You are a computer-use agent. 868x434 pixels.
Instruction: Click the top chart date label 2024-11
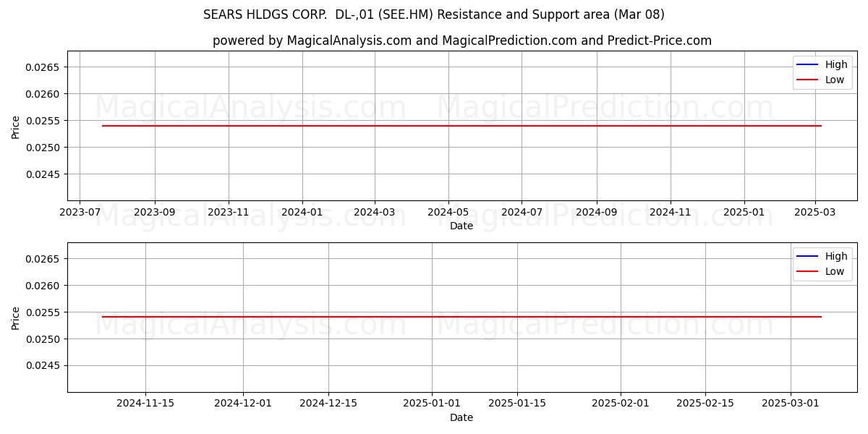[x=671, y=212]
